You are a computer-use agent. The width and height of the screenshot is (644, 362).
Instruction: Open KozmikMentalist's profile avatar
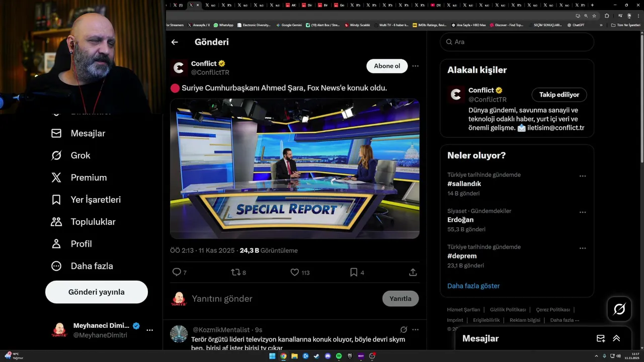[x=179, y=334]
